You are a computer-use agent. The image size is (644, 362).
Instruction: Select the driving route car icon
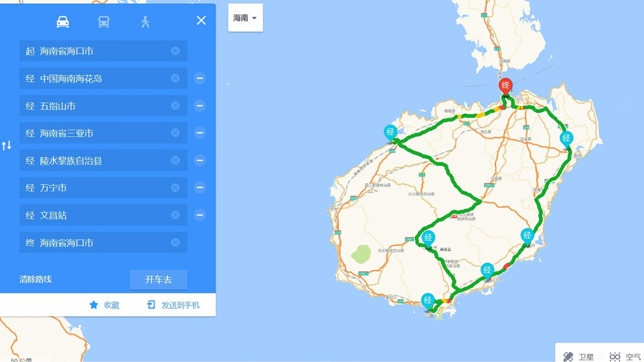click(x=63, y=22)
